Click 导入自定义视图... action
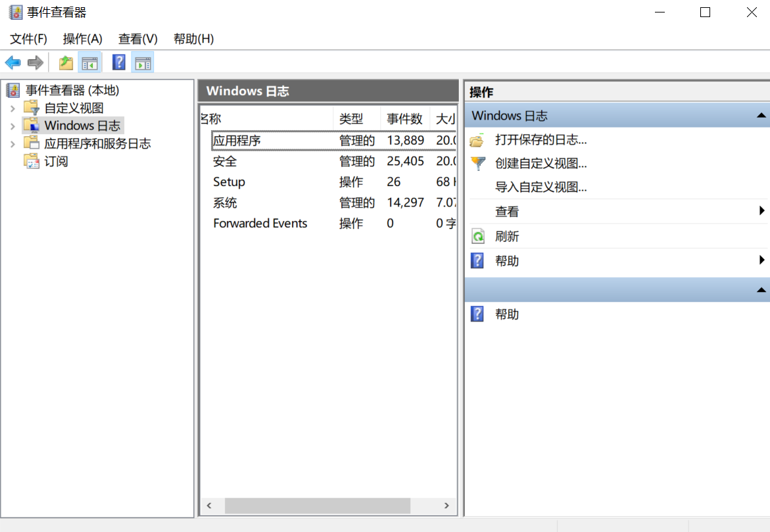The width and height of the screenshot is (770, 532). [541, 187]
